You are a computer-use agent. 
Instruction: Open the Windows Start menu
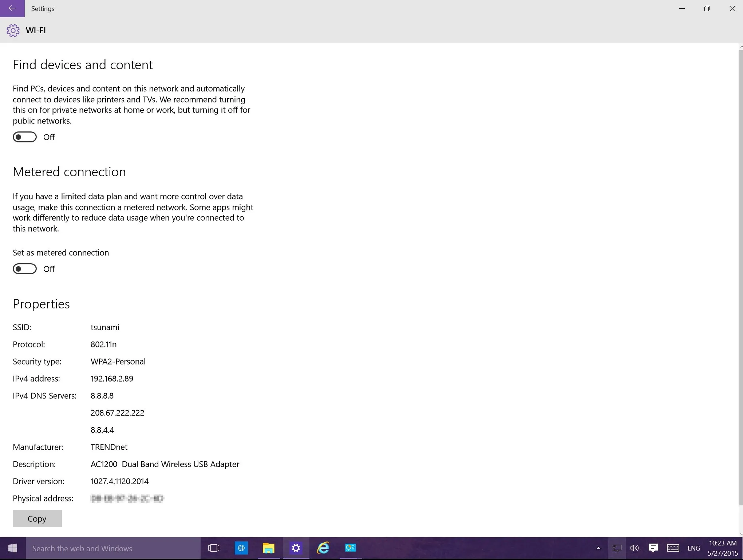[x=13, y=548]
